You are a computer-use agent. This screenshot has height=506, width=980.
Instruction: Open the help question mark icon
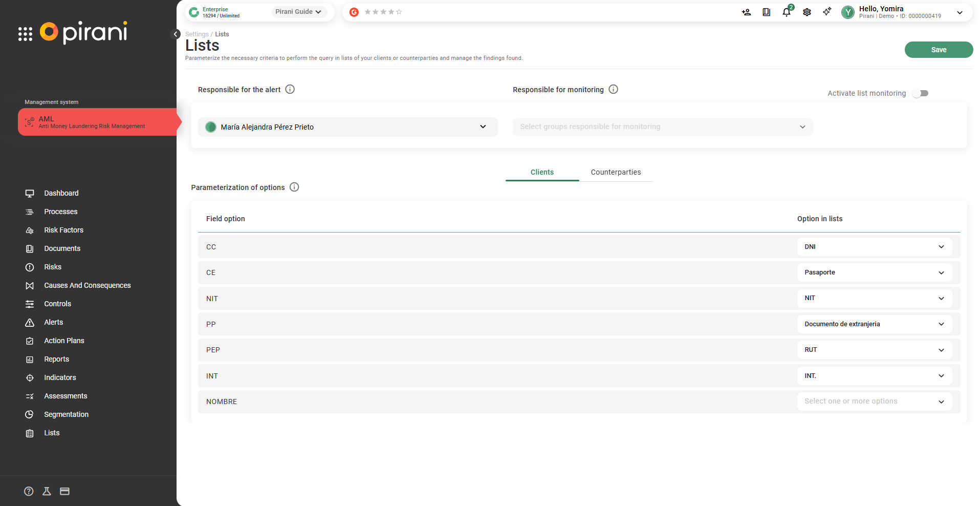(29, 491)
